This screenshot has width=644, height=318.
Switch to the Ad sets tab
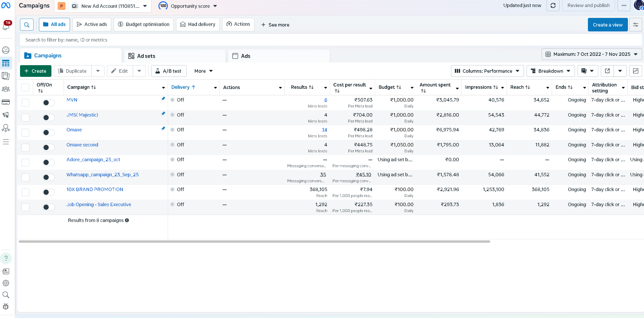click(146, 56)
